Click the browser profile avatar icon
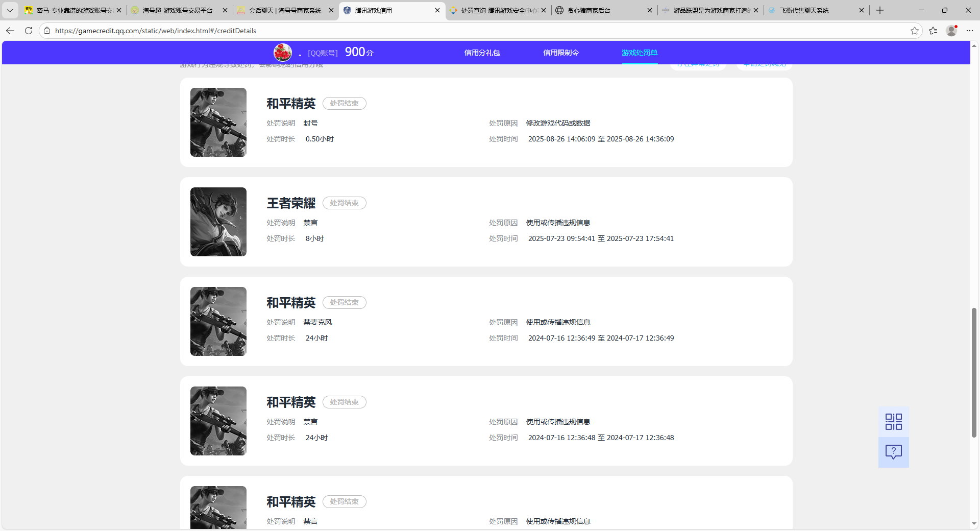980x531 pixels. [x=951, y=31]
